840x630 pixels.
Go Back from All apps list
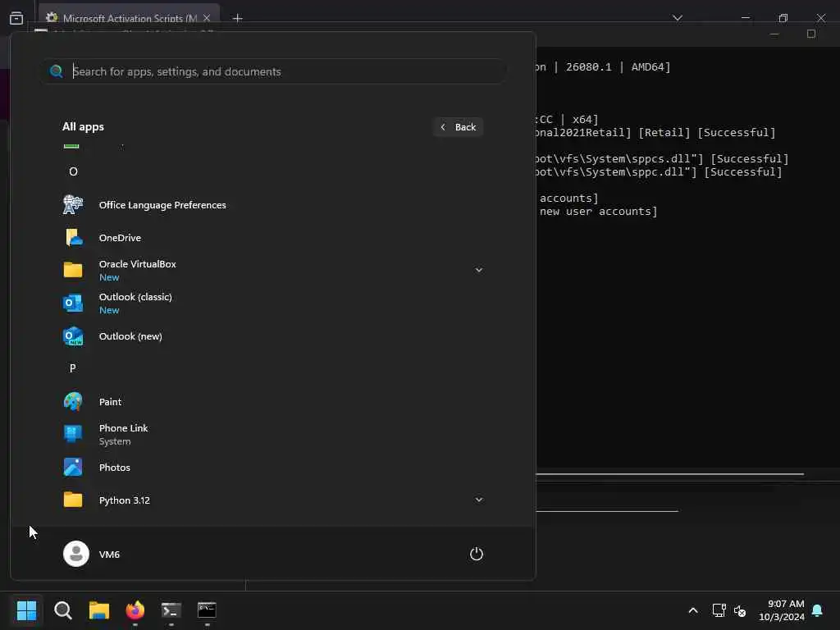[x=458, y=127]
